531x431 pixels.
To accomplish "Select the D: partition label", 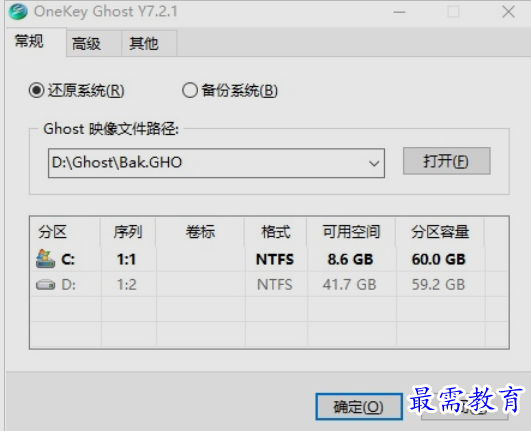I will (x=68, y=285).
